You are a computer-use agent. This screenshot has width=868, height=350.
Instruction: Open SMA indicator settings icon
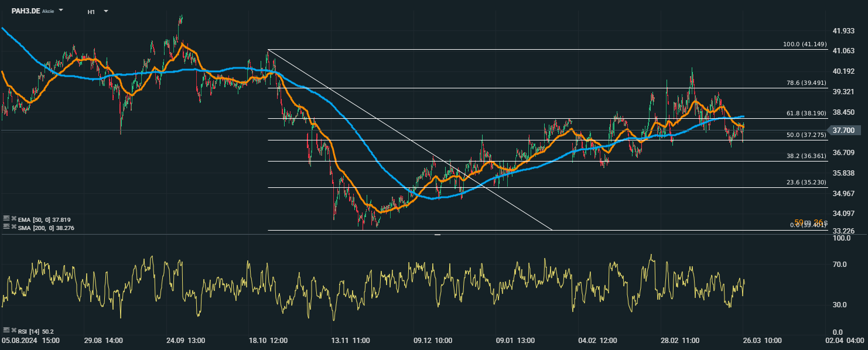pos(6,227)
